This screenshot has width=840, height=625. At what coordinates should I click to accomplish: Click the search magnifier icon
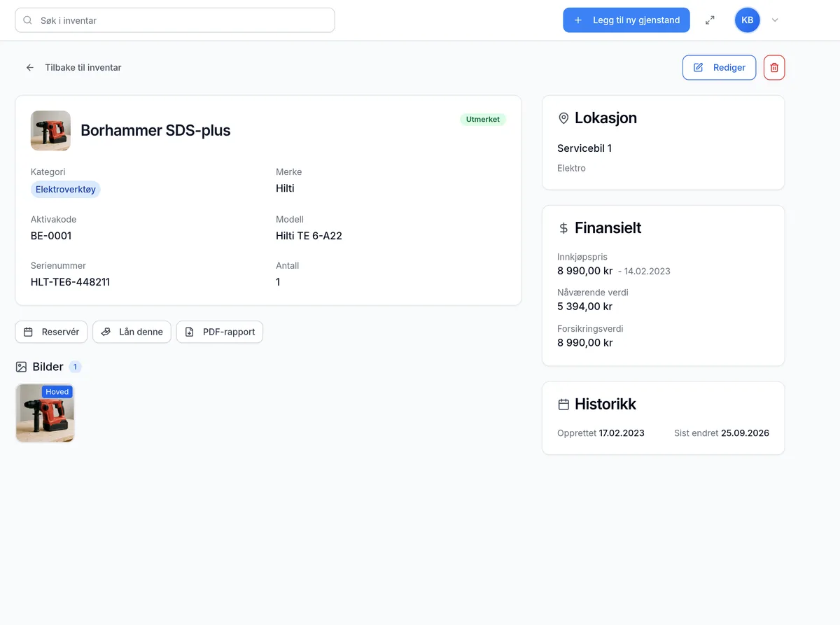click(28, 20)
